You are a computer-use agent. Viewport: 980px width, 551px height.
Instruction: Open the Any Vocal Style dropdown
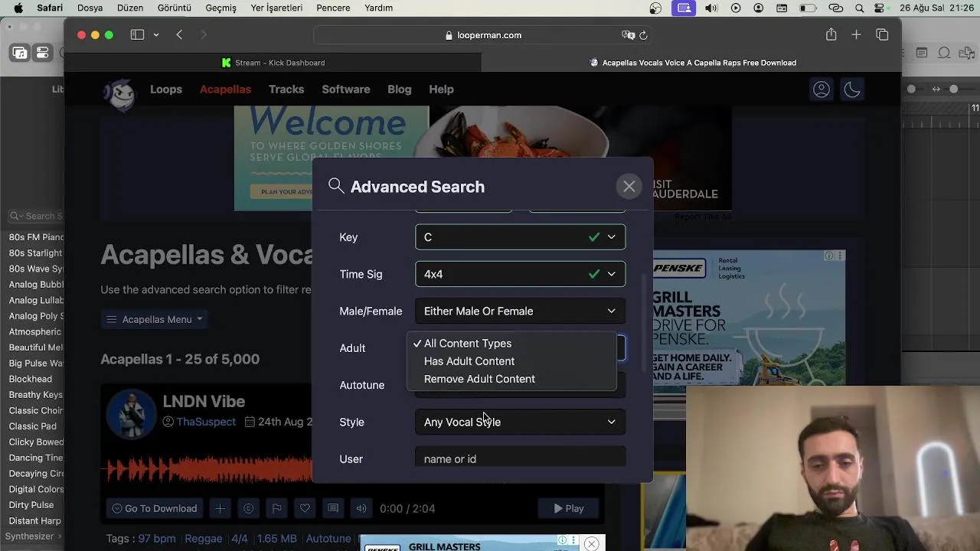tap(520, 422)
